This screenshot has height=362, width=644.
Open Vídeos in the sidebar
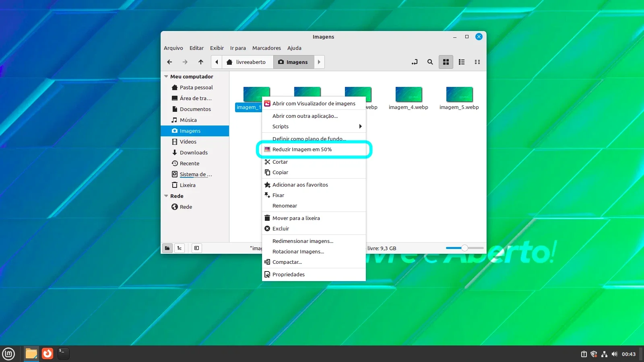point(195,142)
